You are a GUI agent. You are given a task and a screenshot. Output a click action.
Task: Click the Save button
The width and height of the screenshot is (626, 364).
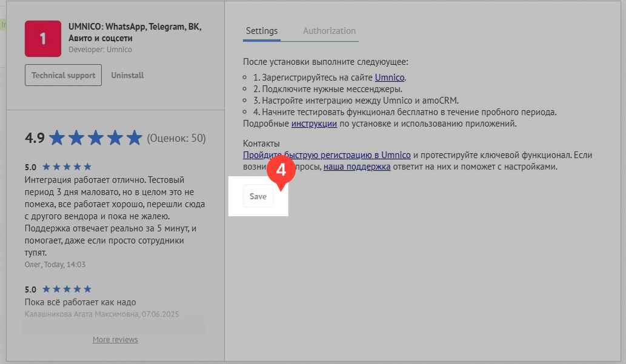point(258,196)
